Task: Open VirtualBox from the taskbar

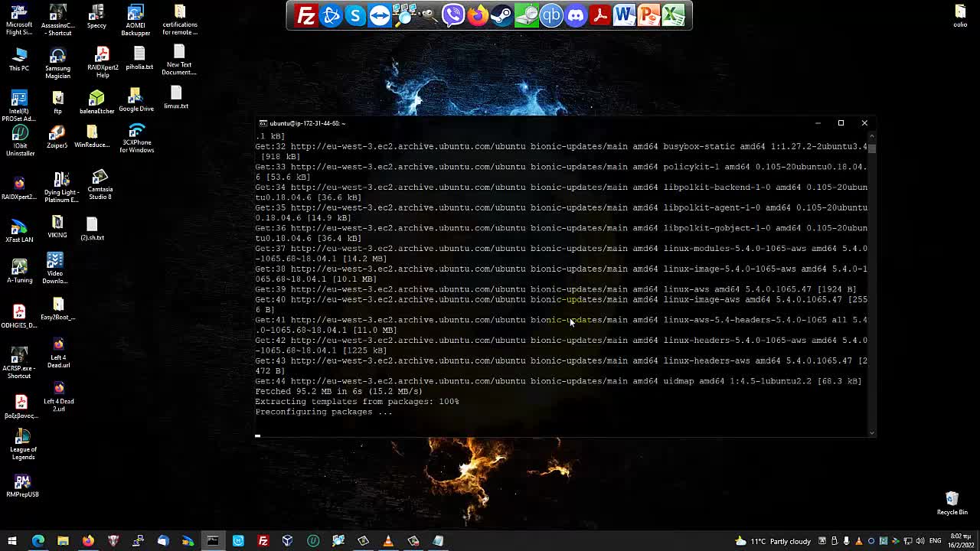Action: [x=288, y=541]
